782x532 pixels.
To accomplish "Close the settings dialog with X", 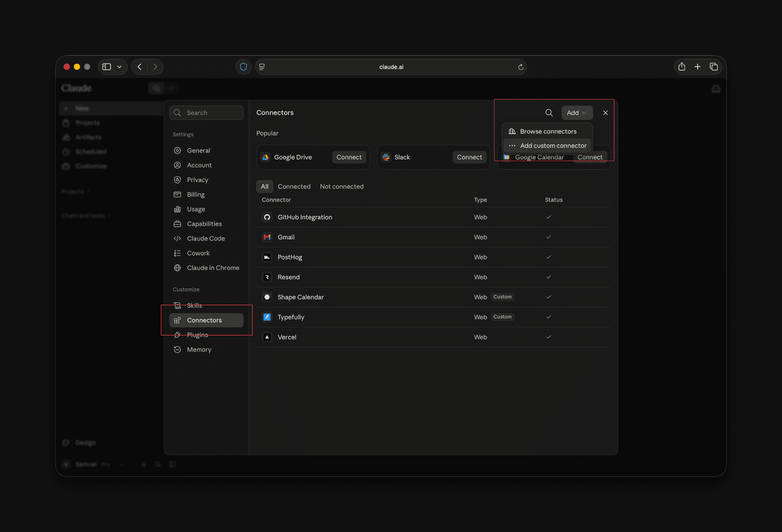I will (605, 112).
